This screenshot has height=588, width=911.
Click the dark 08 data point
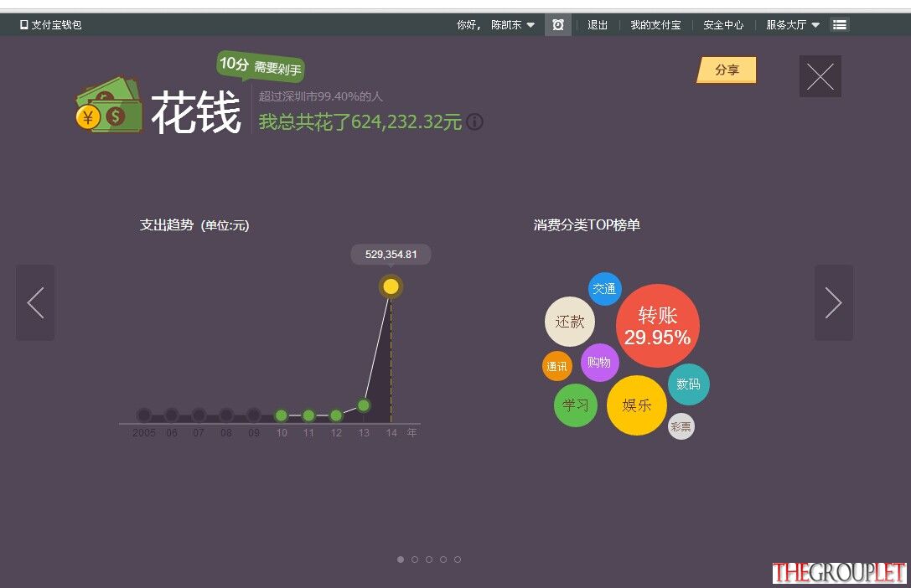pyautogui.click(x=226, y=415)
